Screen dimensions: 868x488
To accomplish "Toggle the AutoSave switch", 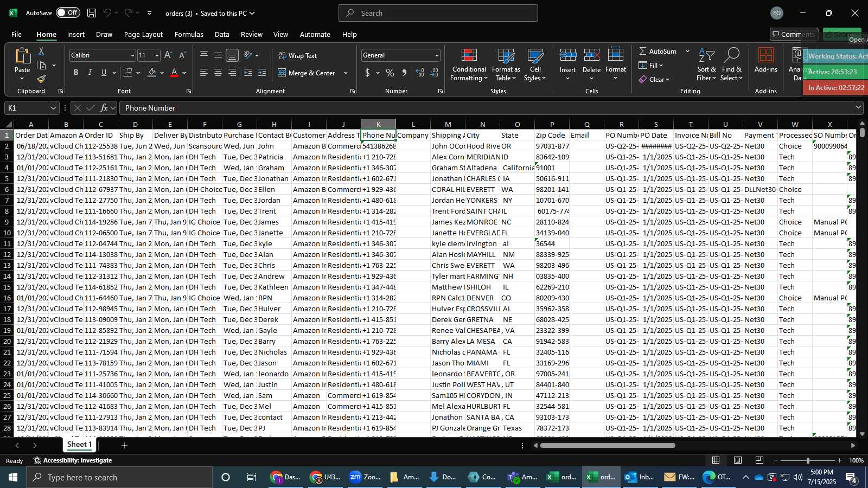I will (x=68, y=12).
